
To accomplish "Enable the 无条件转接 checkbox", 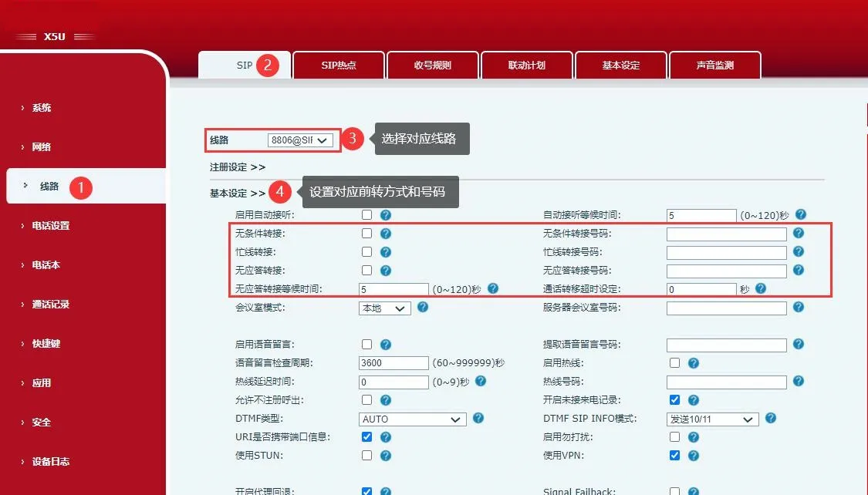I will [366, 233].
